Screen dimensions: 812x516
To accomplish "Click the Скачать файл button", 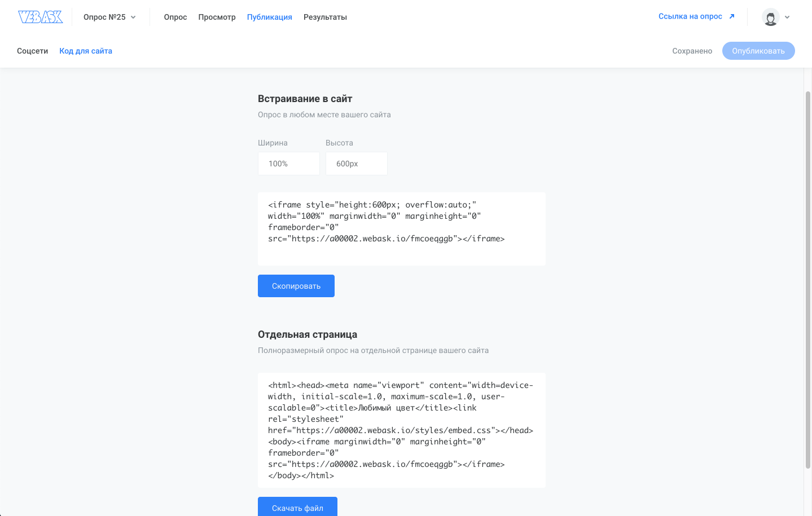I will tap(297, 507).
